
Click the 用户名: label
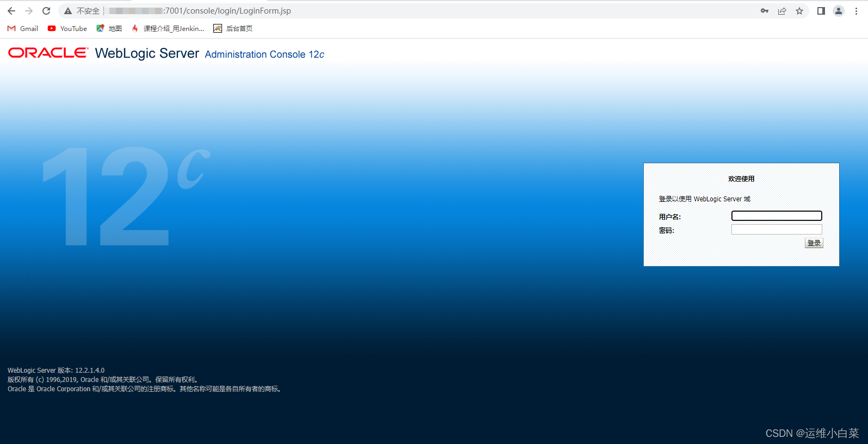tap(670, 217)
